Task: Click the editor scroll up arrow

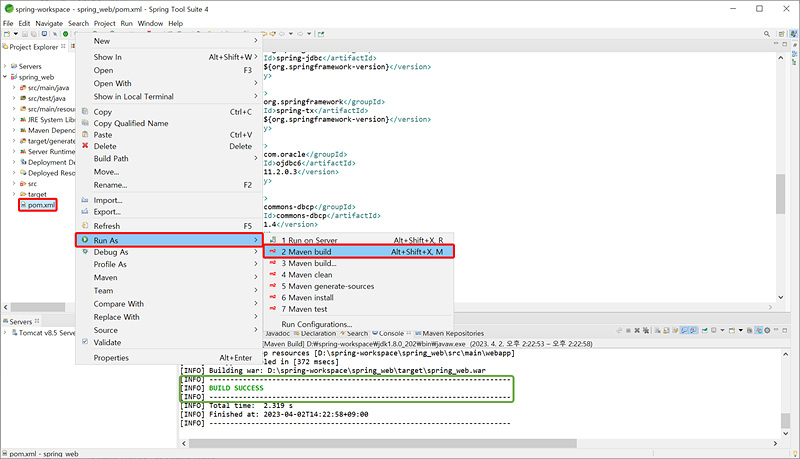Action: pyautogui.click(x=781, y=58)
